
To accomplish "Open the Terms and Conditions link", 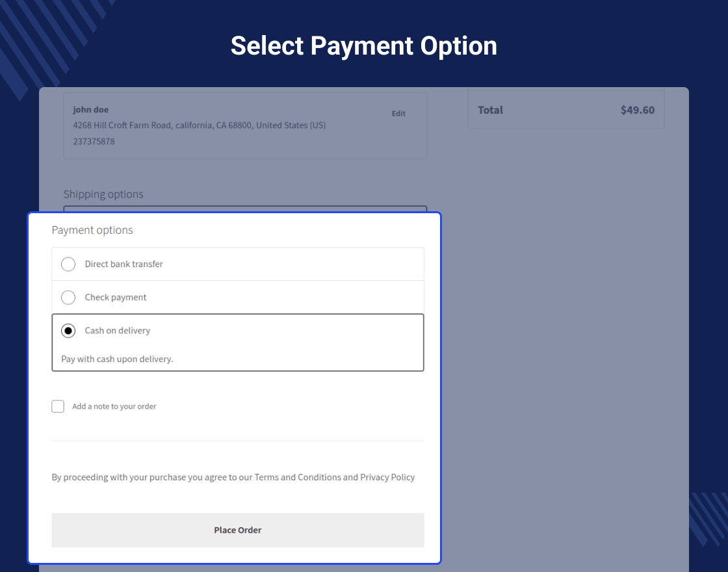I will 298,477.
